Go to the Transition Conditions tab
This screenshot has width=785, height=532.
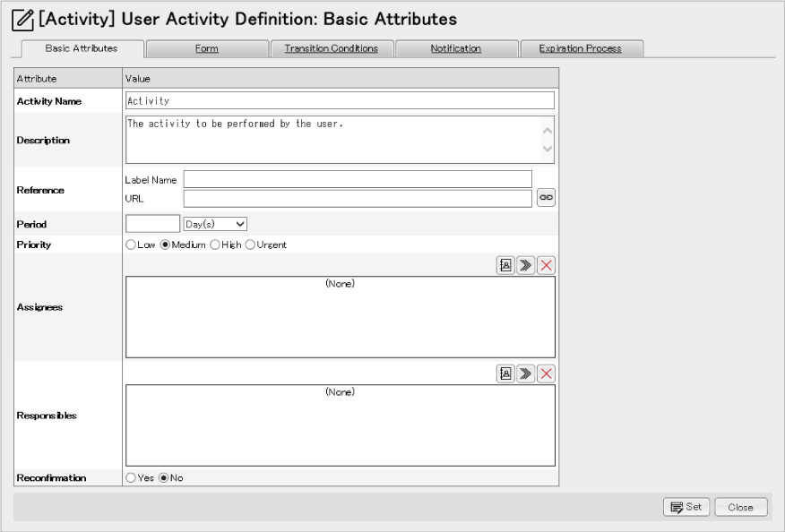[332, 48]
